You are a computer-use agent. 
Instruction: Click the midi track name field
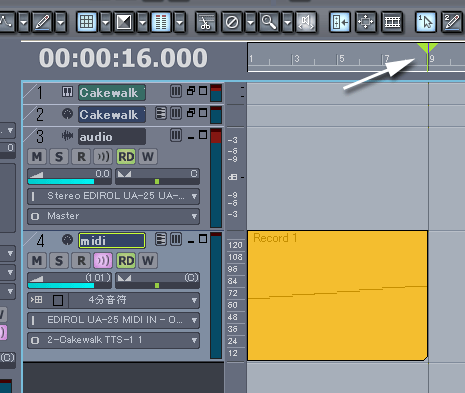click(112, 241)
